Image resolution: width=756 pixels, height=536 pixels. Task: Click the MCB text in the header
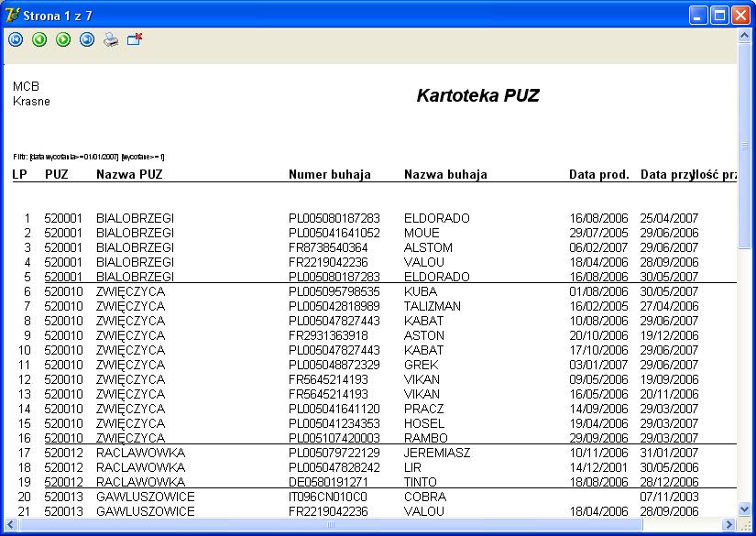point(26,86)
